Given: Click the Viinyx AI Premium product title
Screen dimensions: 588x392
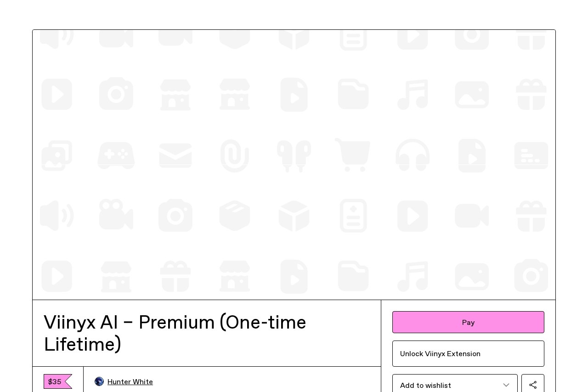Looking at the screenshot, I should tap(175, 333).
